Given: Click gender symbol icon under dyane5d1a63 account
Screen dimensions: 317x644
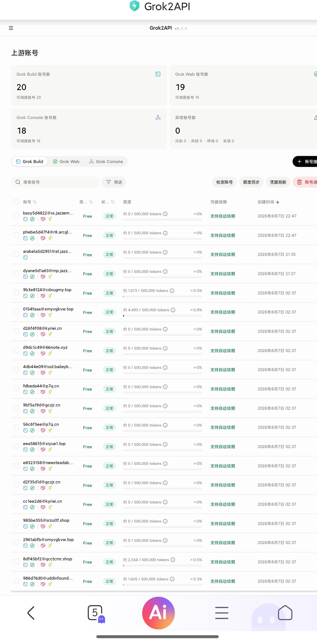Looking at the screenshot, I should 50,277.
